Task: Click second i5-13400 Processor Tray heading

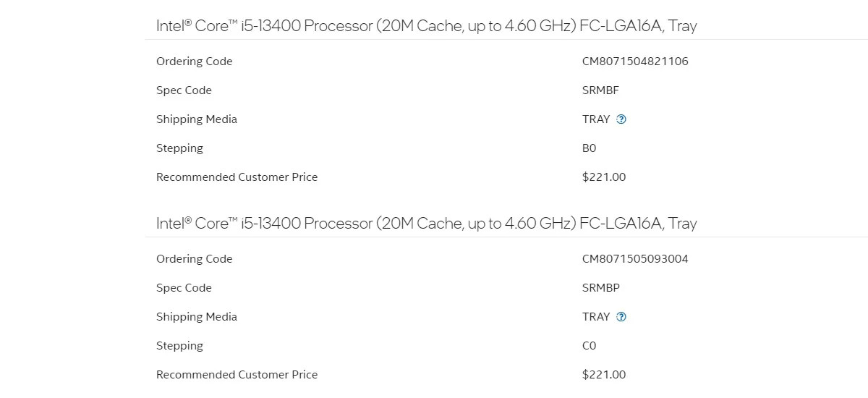Action: coord(427,224)
